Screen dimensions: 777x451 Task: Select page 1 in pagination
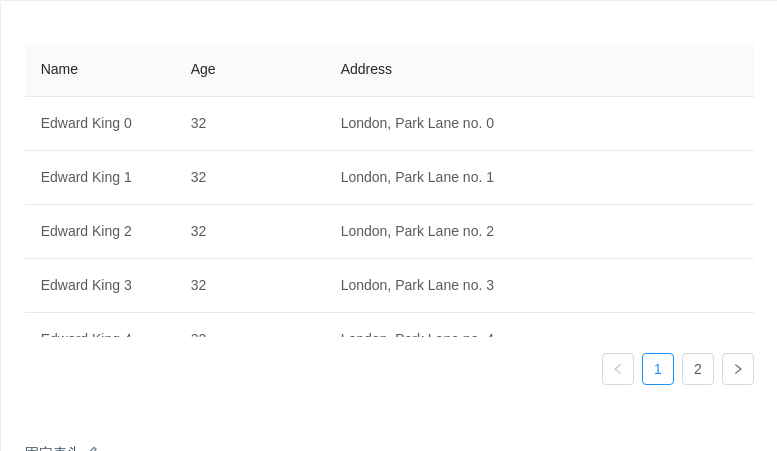(x=658, y=369)
